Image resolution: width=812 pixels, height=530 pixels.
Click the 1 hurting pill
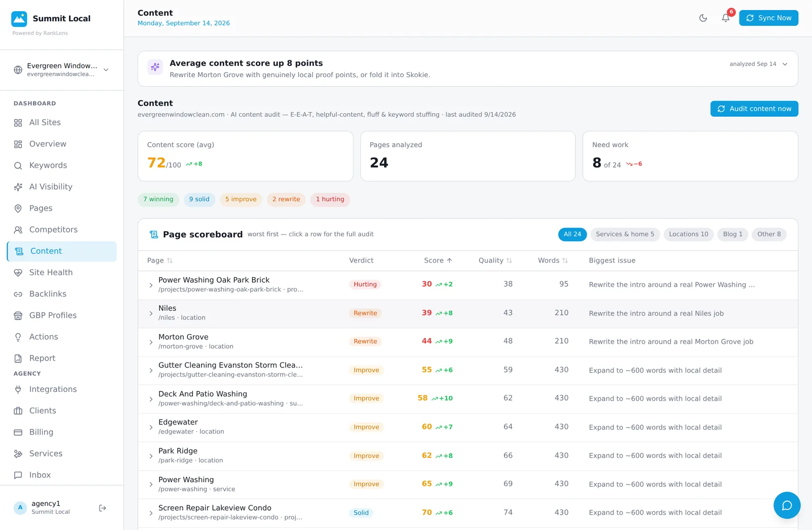(330, 200)
